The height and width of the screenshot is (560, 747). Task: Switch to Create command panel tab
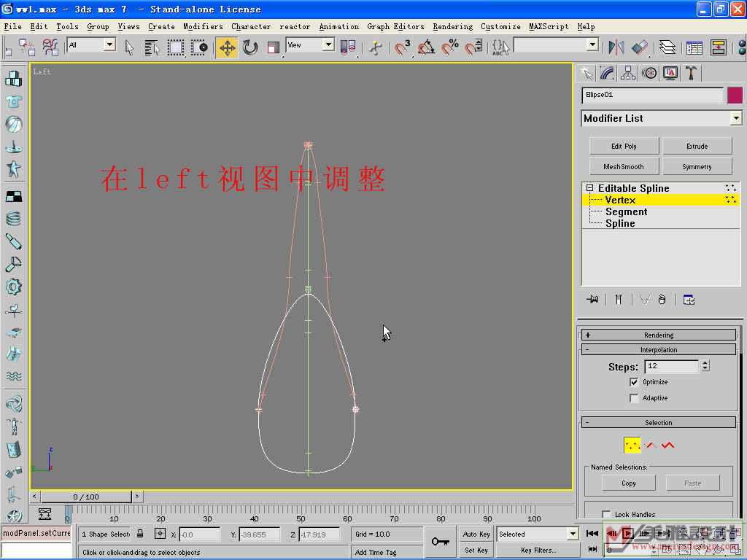click(588, 74)
